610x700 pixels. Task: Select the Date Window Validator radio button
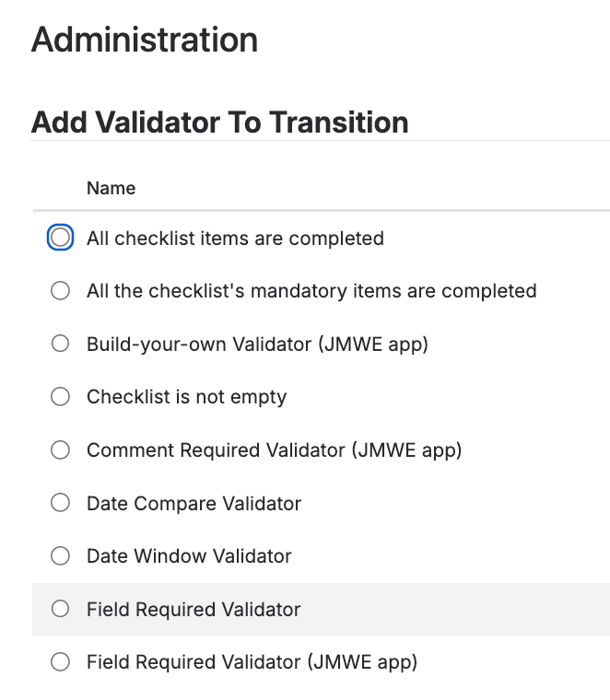[60, 556]
